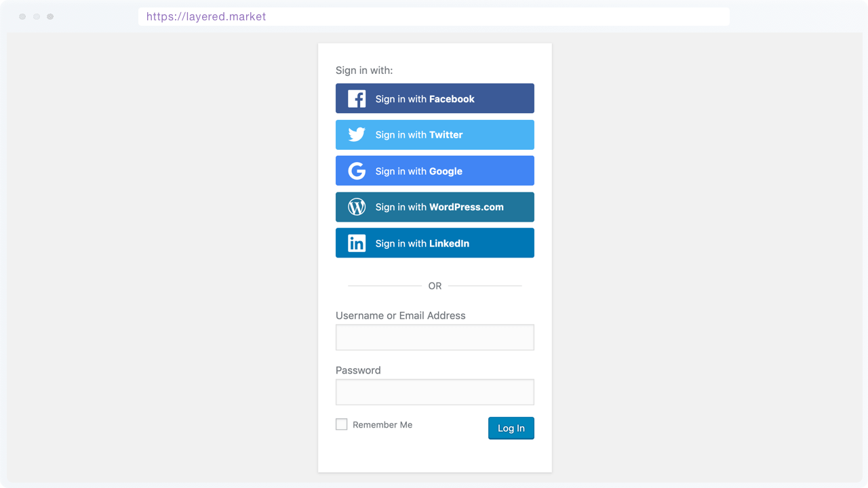Click the Facebook "f" icon

coord(355,98)
